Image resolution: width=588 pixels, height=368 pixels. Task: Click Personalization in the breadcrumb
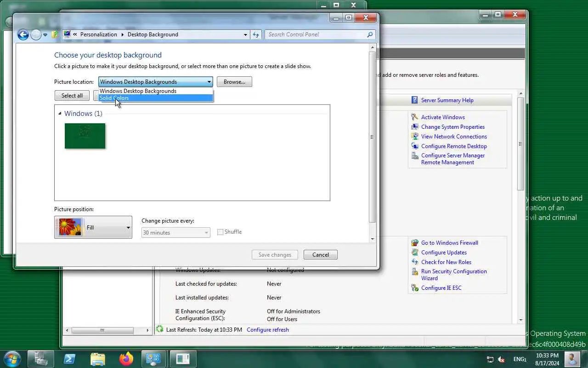(x=99, y=34)
